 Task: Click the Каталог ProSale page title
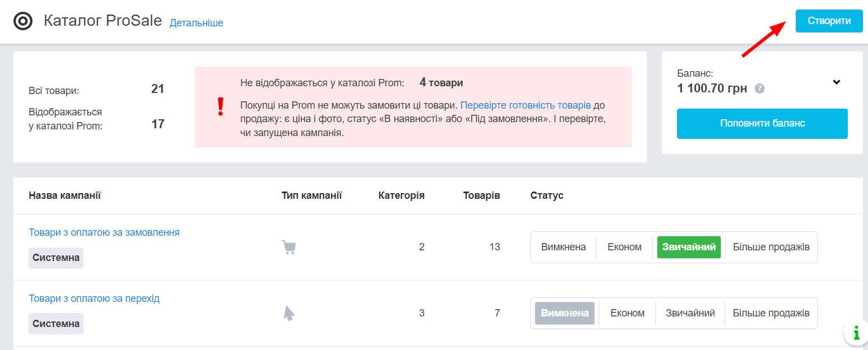pyautogui.click(x=102, y=21)
